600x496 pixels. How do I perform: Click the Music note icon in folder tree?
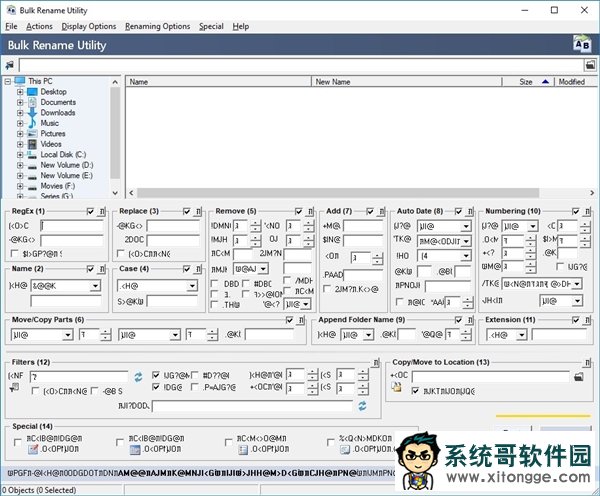pos(31,123)
